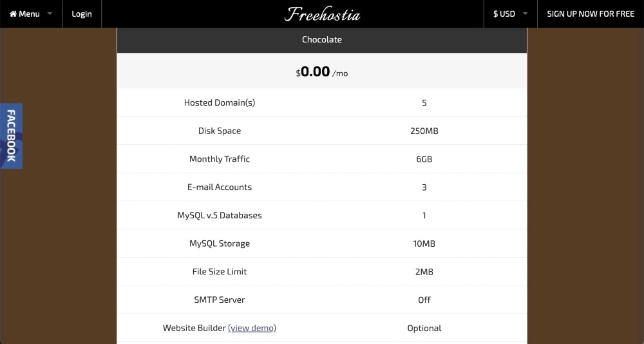This screenshot has height=344, width=644.
Task: Click the view demo link
Action: [252, 328]
